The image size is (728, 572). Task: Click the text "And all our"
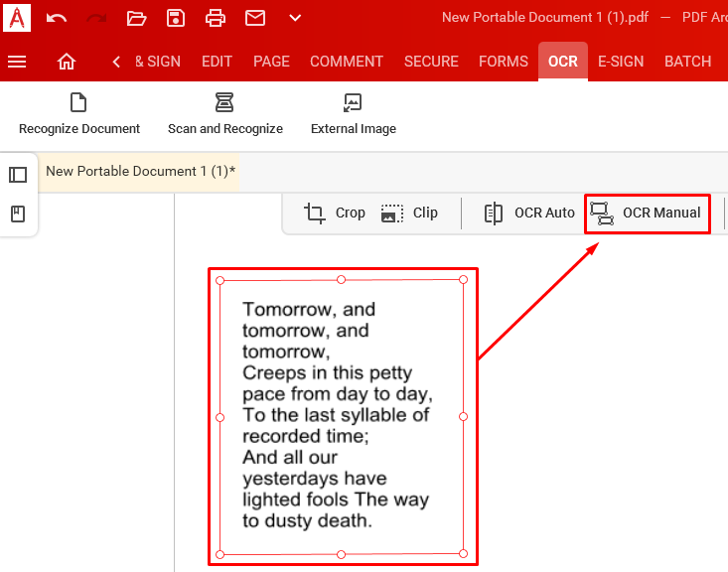click(x=290, y=458)
